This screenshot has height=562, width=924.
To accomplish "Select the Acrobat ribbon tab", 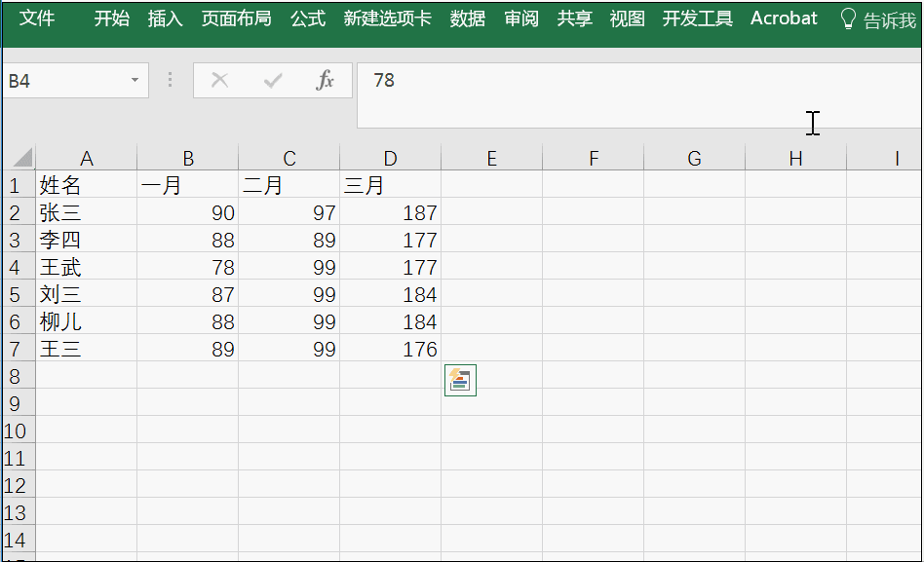I will click(x=784, y=19).
